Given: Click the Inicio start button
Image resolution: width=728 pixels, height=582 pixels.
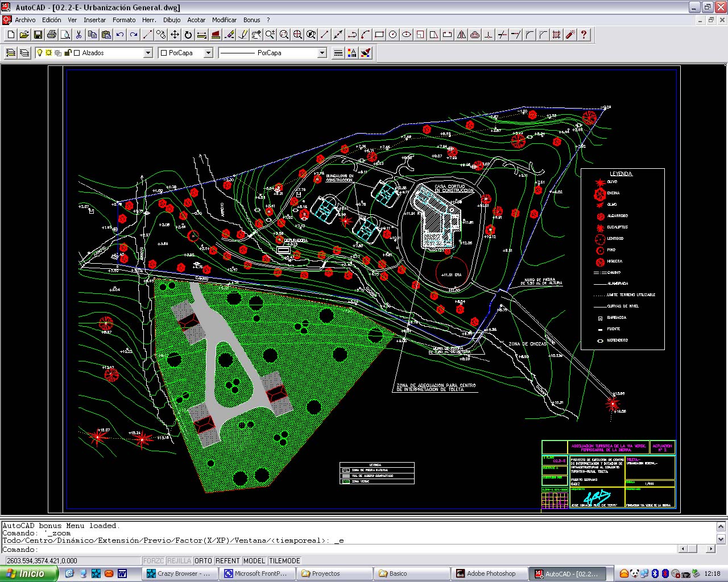Looking at the screenshot, I should click(28, 573).
